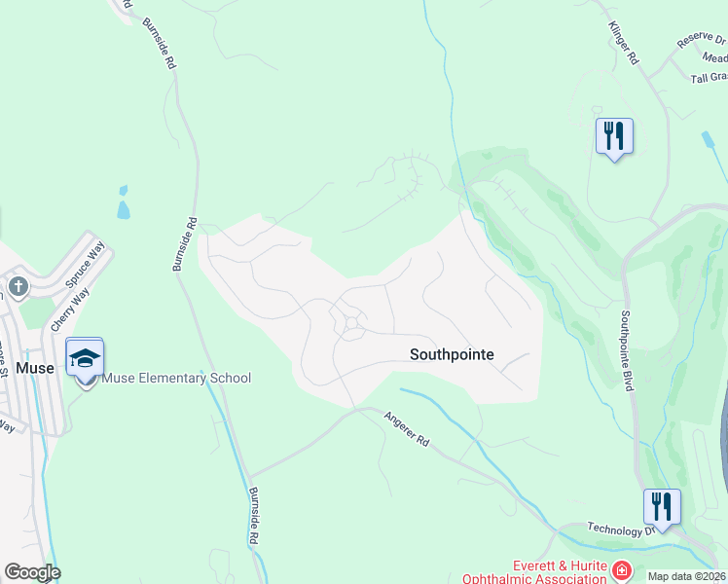728x584 pixels.
Task: Open the Muse Elementary School label
Action: click(176, 378)
